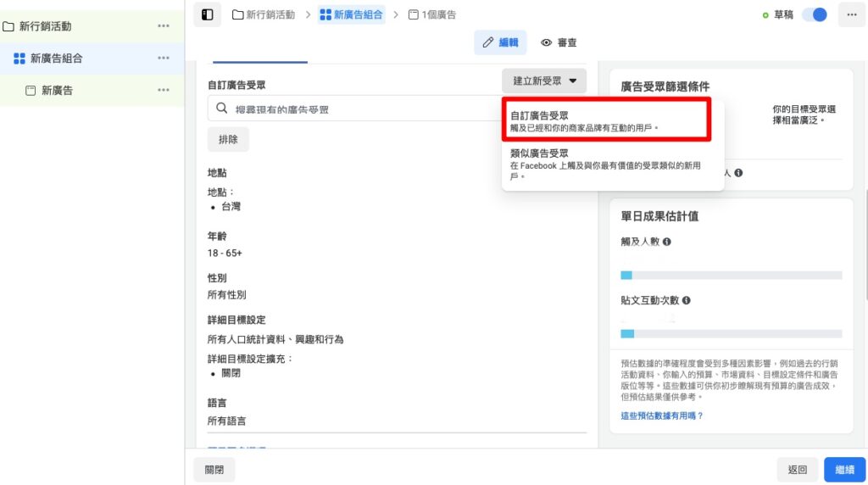Expand the 建立新受眾 dropdown

(544, 81)
